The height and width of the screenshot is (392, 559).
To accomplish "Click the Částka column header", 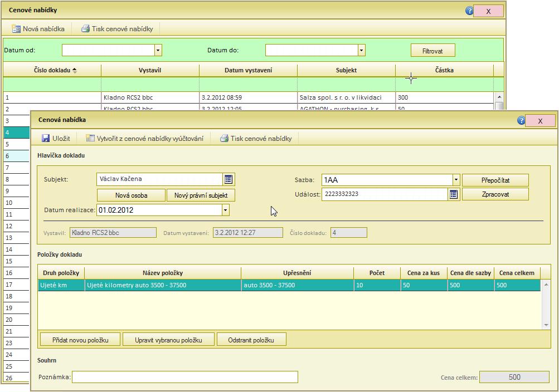I will [x=445, y=70].
